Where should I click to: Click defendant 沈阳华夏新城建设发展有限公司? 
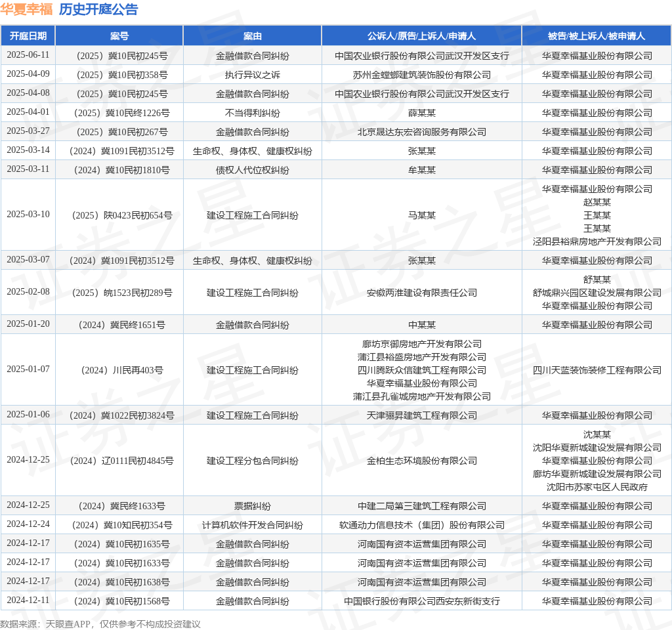point(597,448)
